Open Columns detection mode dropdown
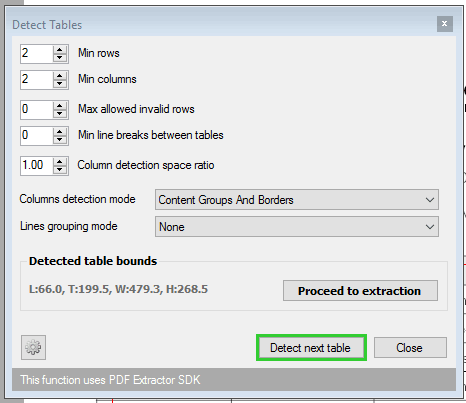Screen dimensions: 466x403 click(297, 200)
